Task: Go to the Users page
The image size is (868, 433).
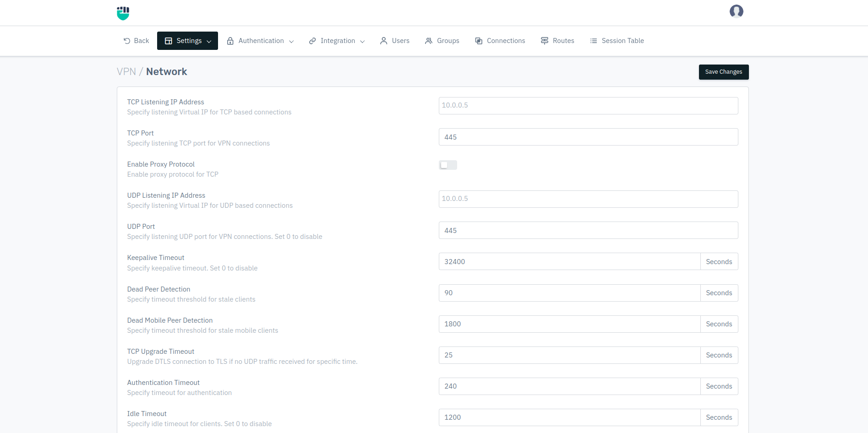Action: pyautogui.click(x=395, y=41)
